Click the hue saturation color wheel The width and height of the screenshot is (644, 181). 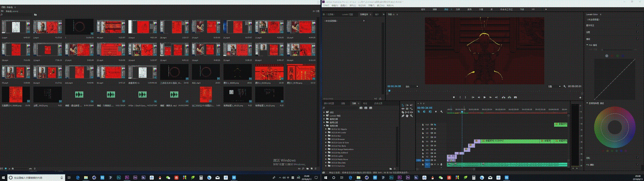pos(614,127)
